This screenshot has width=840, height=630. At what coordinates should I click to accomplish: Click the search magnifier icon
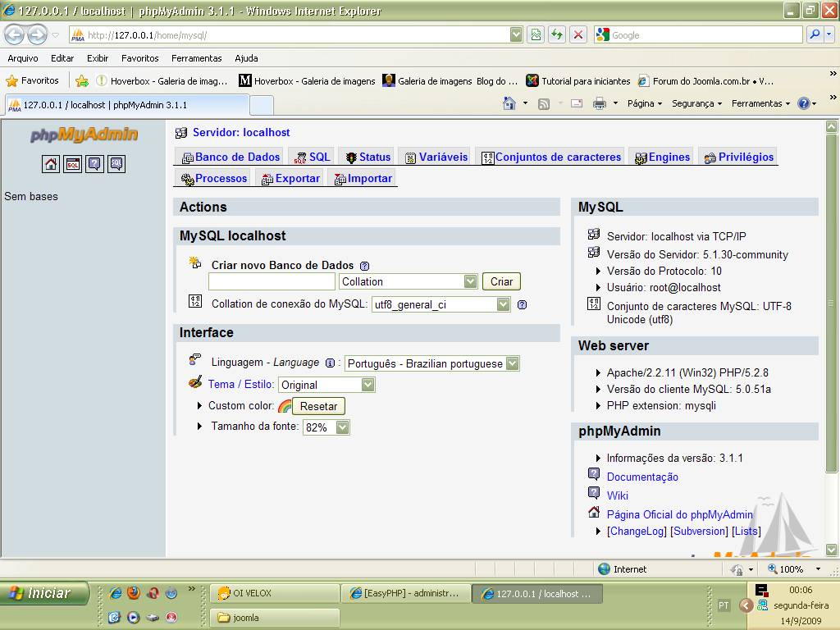click(x=815, y=34)
